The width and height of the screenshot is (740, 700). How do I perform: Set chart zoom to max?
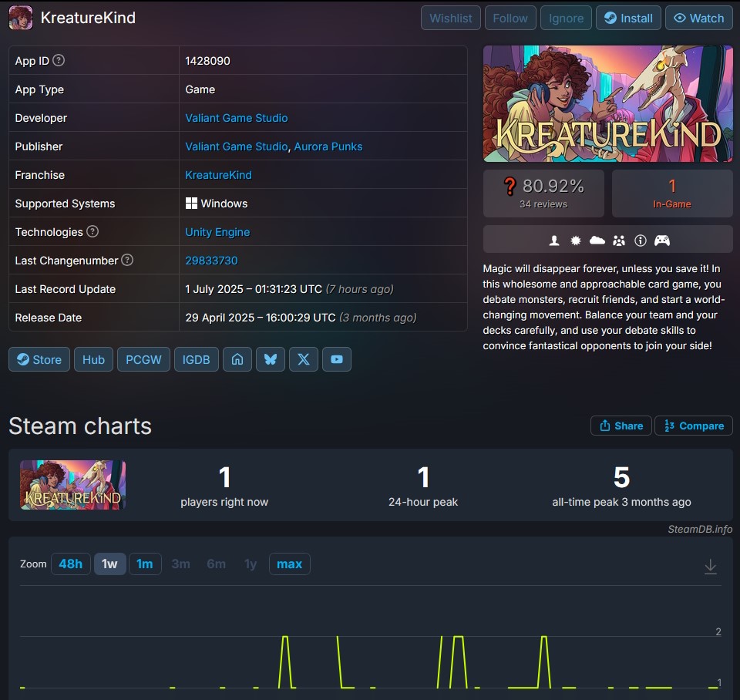click(x=289, y=564)
